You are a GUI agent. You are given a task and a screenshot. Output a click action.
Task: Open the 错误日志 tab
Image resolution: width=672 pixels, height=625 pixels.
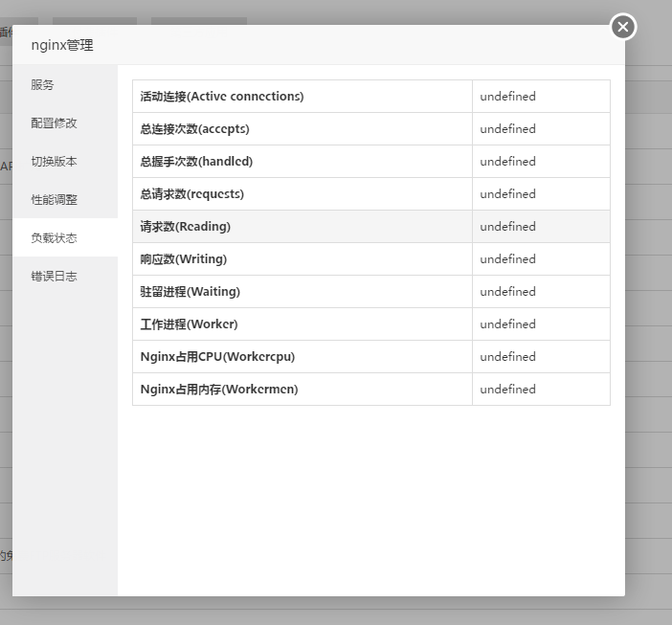point(65,276)
